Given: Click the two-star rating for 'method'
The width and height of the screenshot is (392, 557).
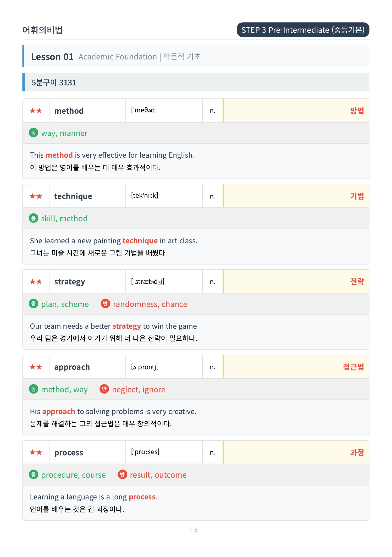Looking at the screenshot, I should tap(36, 111).
